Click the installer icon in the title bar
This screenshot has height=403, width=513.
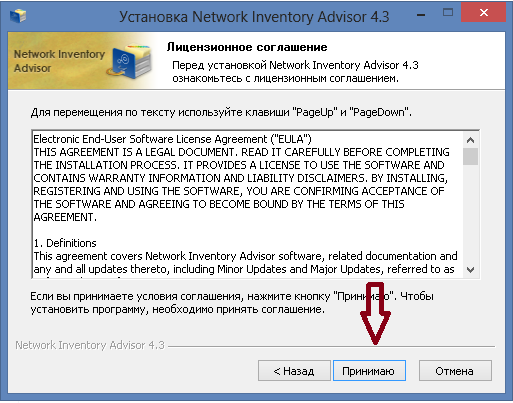(x=18, y=15)
